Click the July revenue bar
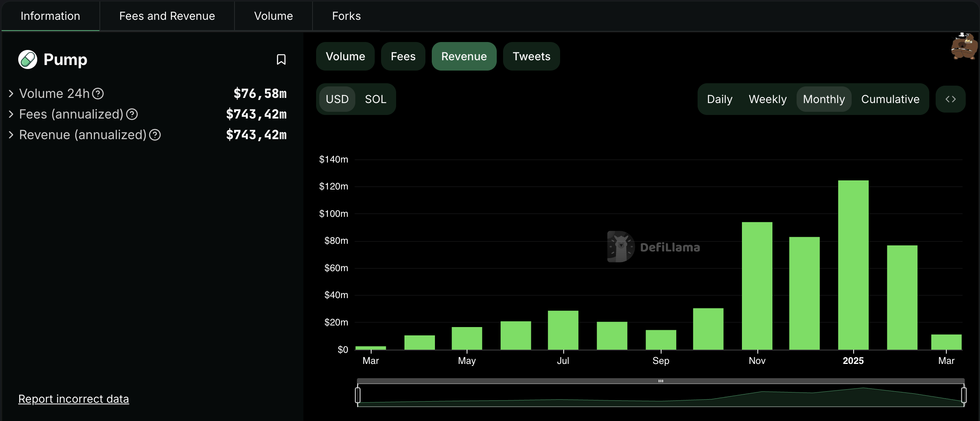The height and width of the screenshot is (421, 980). [563, 330]
